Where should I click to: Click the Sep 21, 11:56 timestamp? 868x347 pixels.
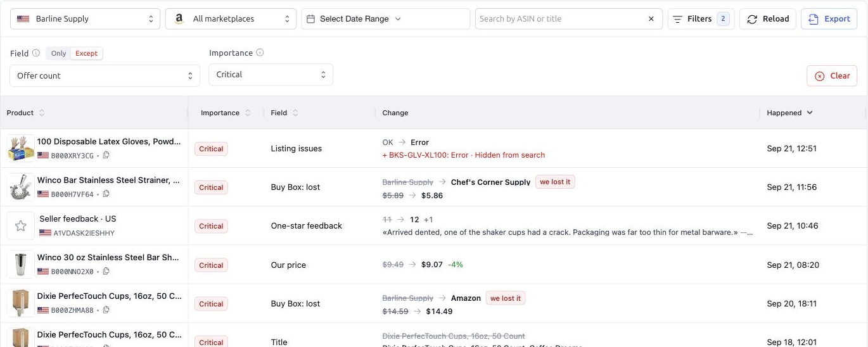(x=791, y=187)
